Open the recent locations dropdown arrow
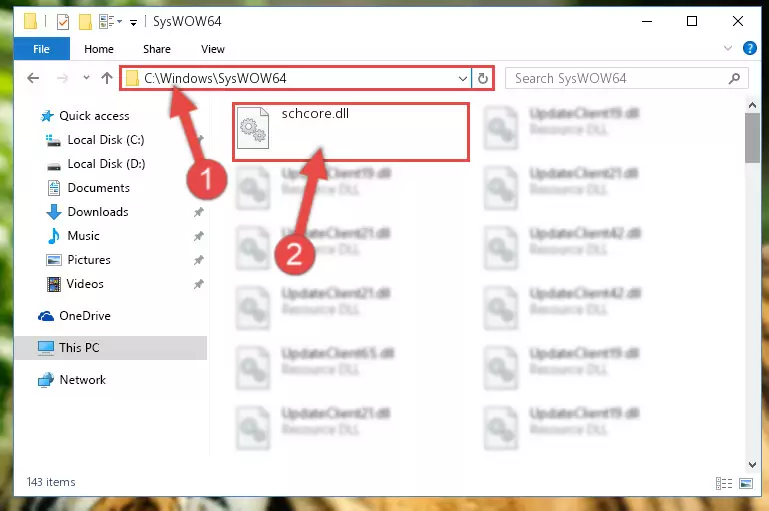This screenshot has width=769, height=511. (86, 77)
